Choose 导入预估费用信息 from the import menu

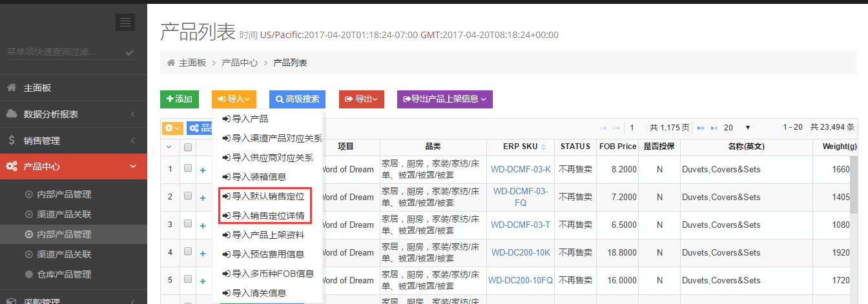click(x=267, y=254)
